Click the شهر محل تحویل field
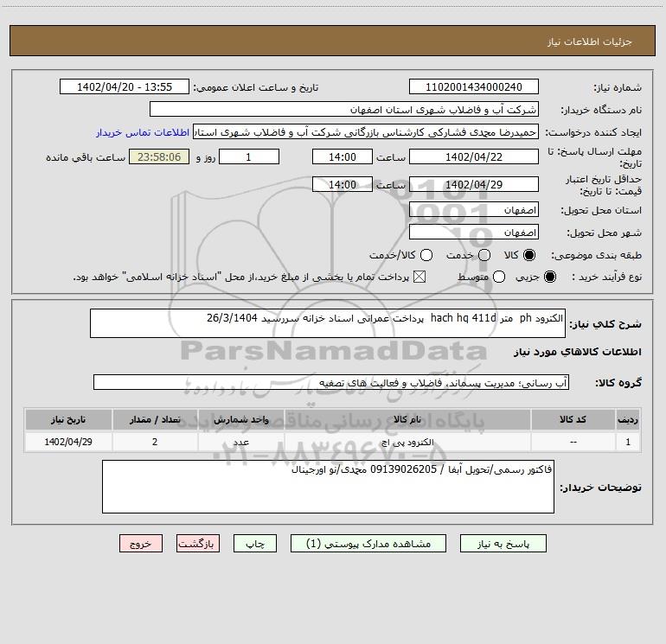 click(474, 232)
